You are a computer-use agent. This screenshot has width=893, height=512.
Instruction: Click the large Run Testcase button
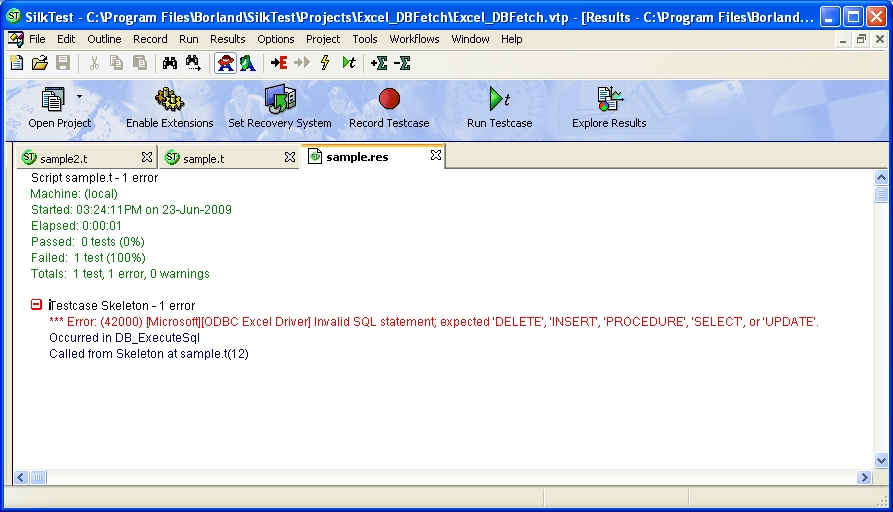click(x=499, y=107)
